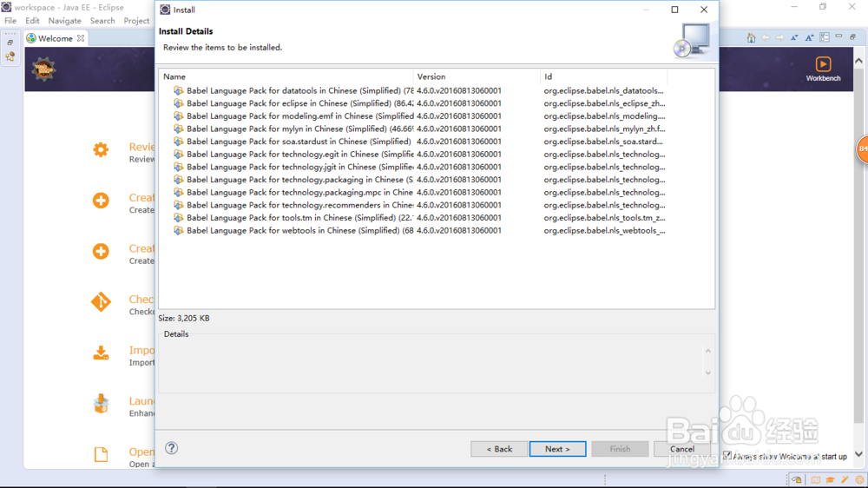Screen dimensions: 868x488
Task: Click the Reduce font size icon
Action: point(794,37)
